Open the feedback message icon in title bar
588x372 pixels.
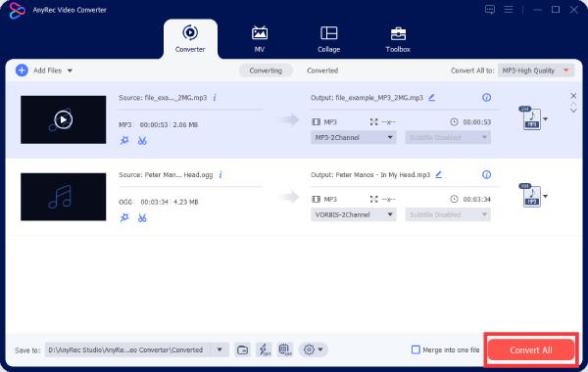(489, 10)
